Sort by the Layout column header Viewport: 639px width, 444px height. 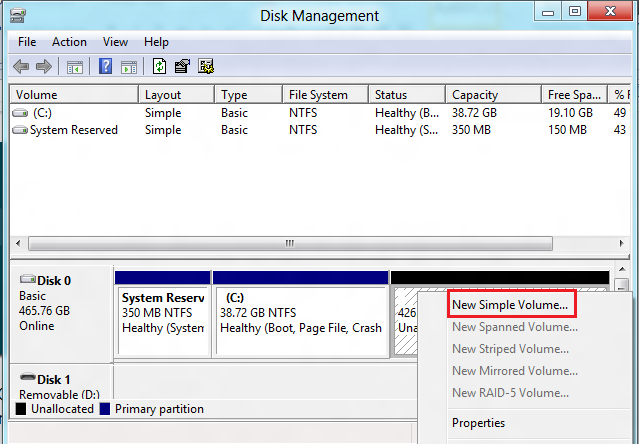pos(176,95)
